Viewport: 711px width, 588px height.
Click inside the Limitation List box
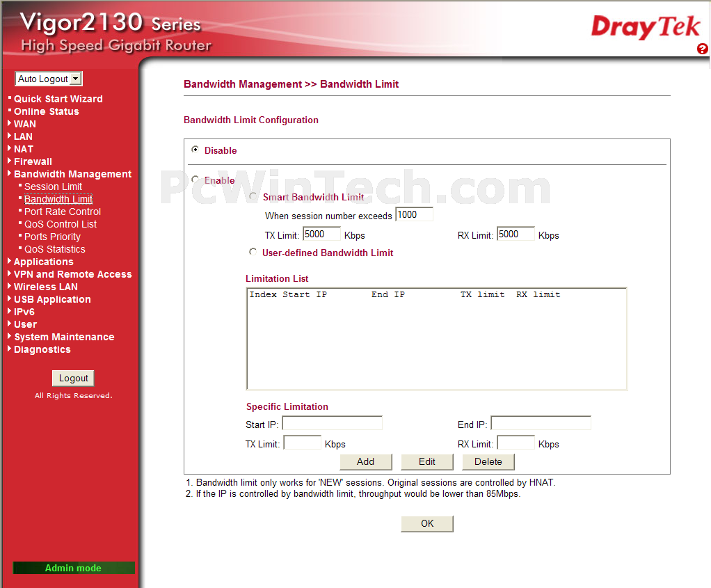(x=437, y=339)
